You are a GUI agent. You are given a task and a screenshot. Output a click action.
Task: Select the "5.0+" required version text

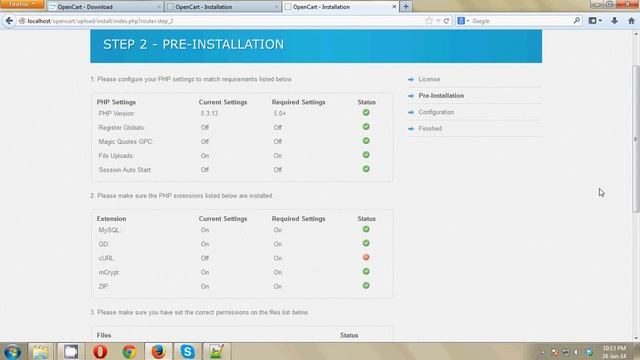click(x=280, y=113)
